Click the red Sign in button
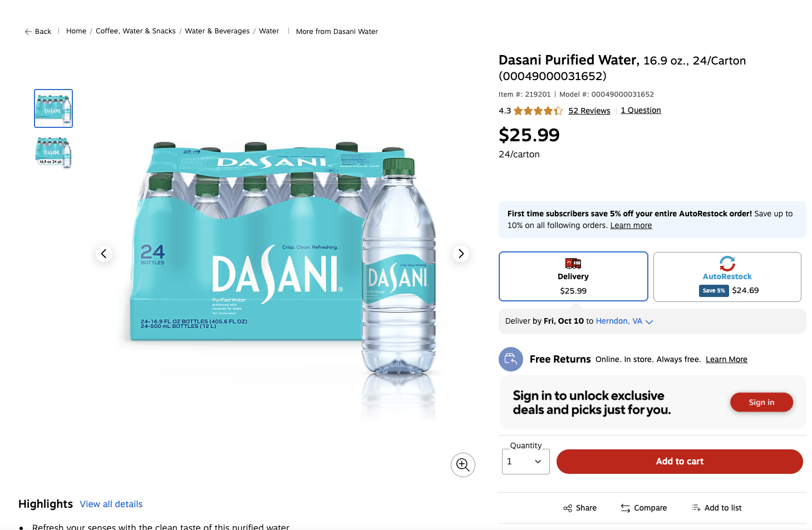This screenshot has height=530, width=812. [761, 402]
